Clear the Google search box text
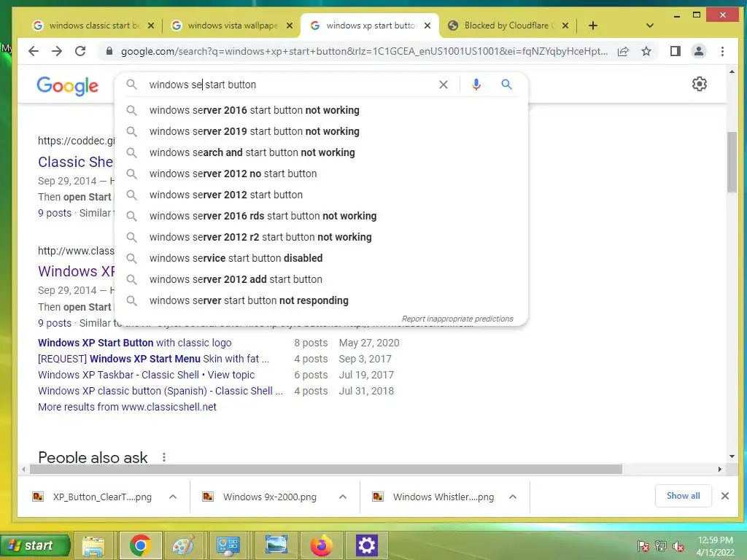Screen dimensions: 747x560 coord(443,85)
